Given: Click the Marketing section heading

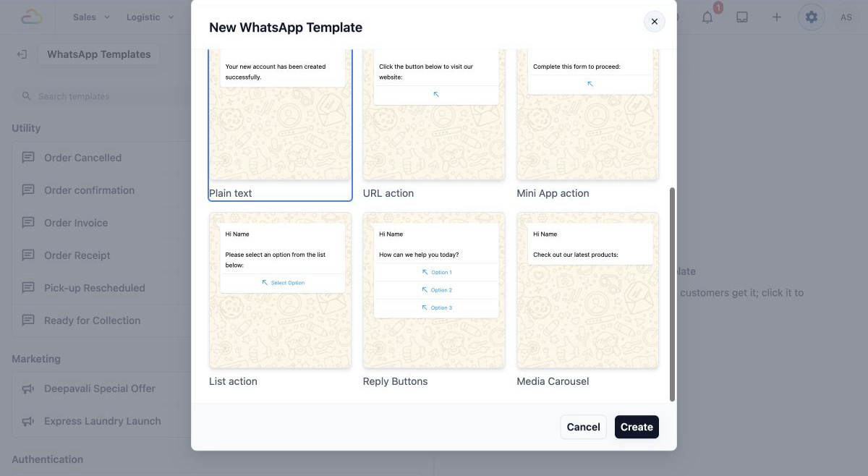Looking at the screenshot, I should (x=36, y=359).
